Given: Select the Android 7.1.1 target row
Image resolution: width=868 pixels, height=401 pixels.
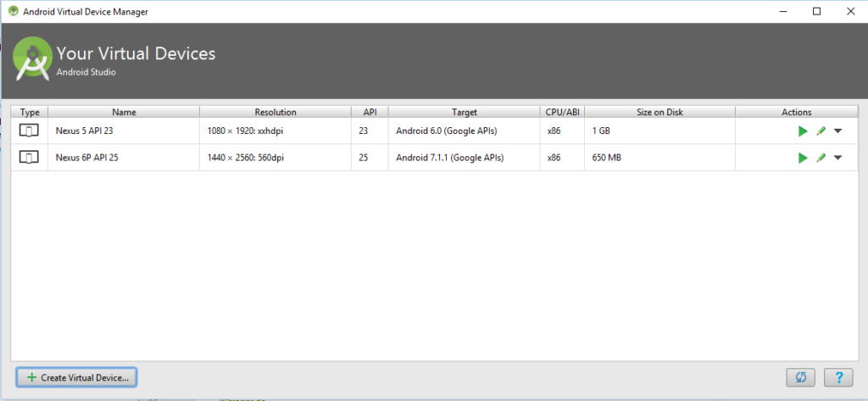Looking at the screenshot, I should coord(435,158).
